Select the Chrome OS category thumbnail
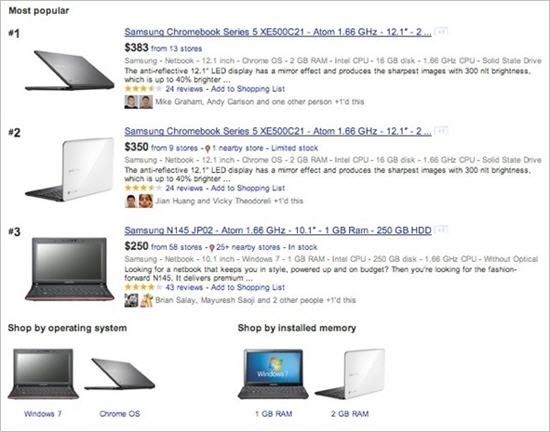 tap(120, 374)
